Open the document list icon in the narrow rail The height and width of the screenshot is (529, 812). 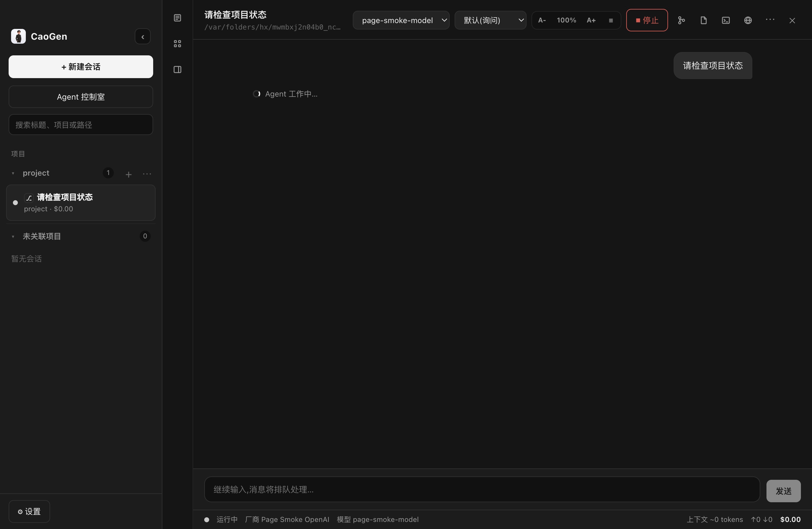(x=177, y=18)
